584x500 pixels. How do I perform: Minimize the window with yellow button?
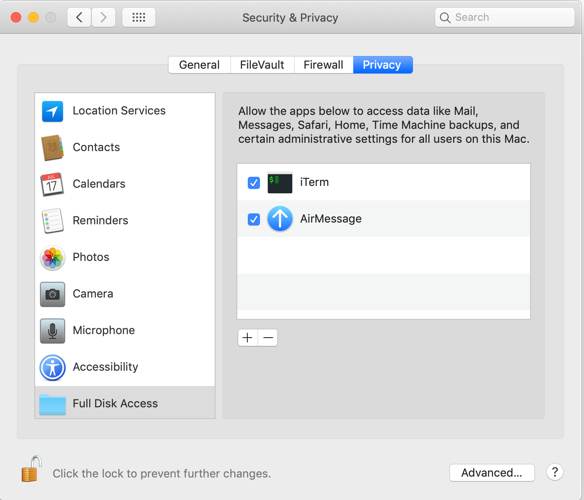[x=34, y=18]
